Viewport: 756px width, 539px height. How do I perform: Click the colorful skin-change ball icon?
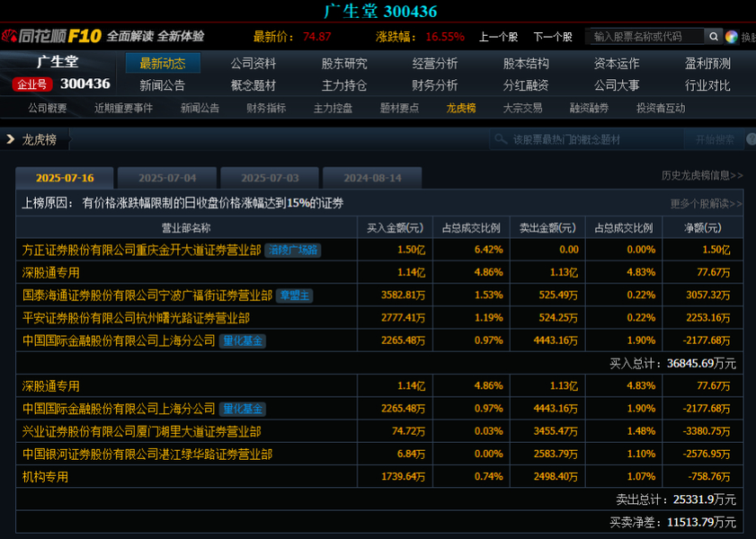[x=732, y=37]
